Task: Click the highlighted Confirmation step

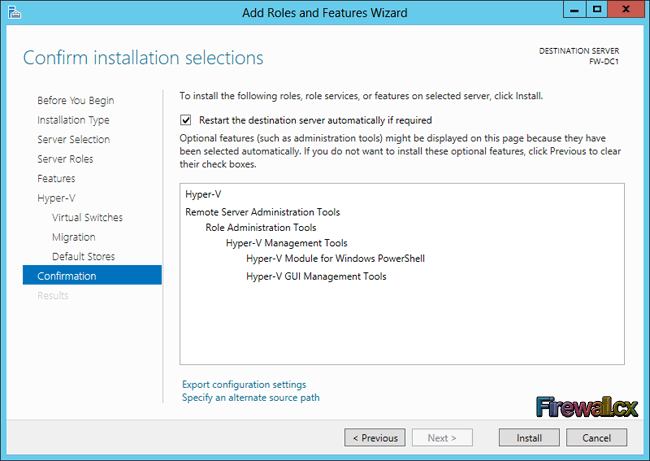Action: point(92,275)
